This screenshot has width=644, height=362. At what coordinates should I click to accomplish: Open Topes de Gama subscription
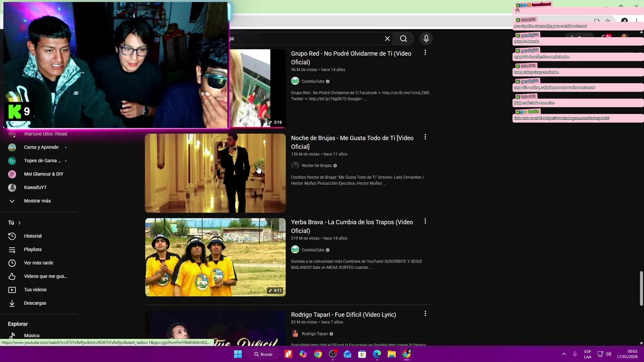tap(42, 161)
